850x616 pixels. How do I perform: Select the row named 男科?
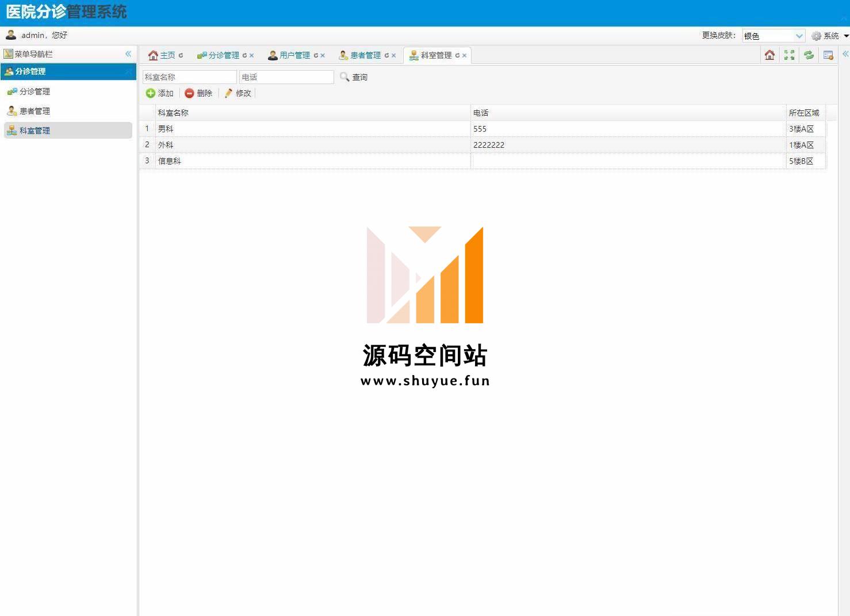(482, 129)
